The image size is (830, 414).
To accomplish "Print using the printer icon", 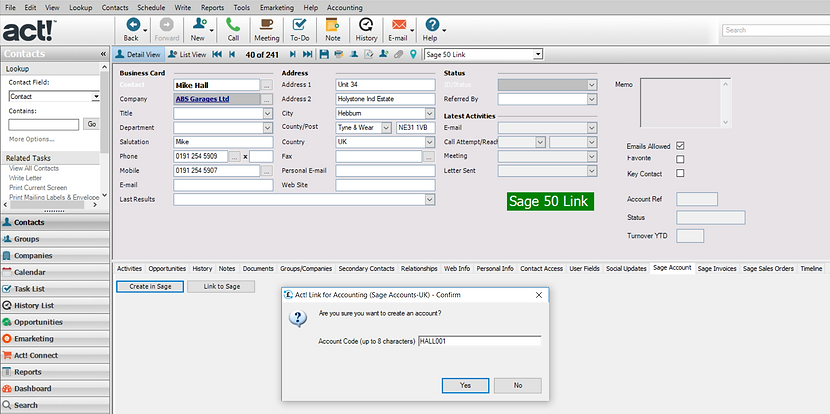I will point(339,54).
